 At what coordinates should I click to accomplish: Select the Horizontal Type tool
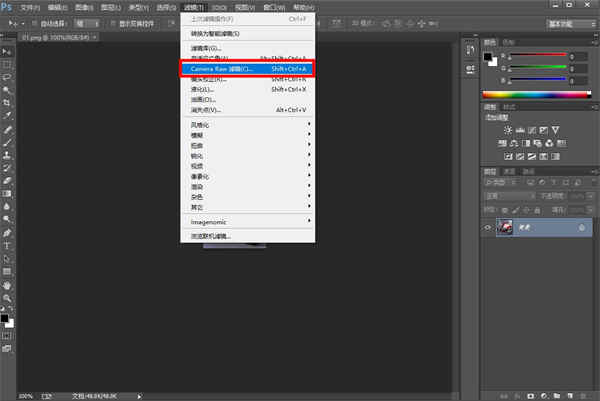[8, 244]
